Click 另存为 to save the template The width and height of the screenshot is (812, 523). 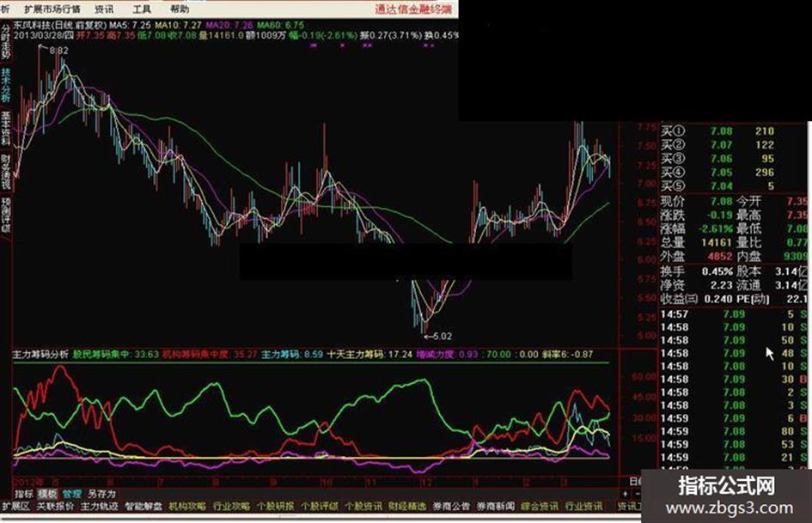(x=101, y=494)
